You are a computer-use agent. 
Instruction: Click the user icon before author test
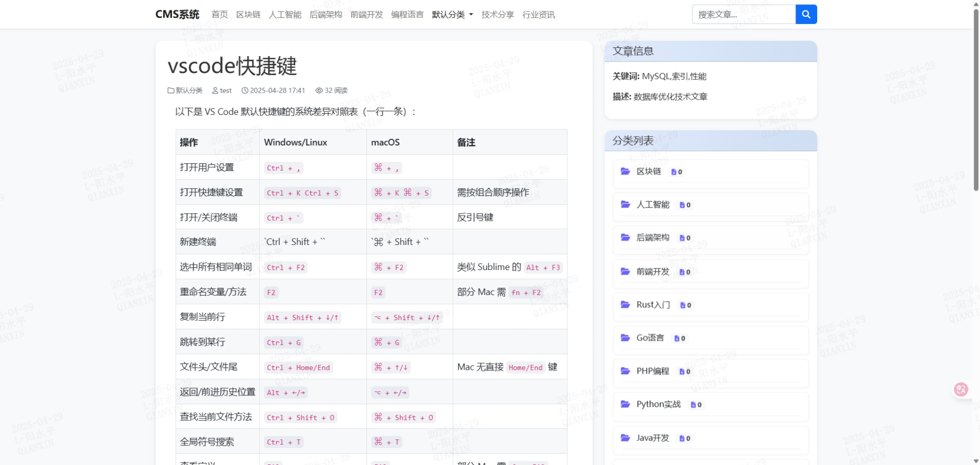215,90
